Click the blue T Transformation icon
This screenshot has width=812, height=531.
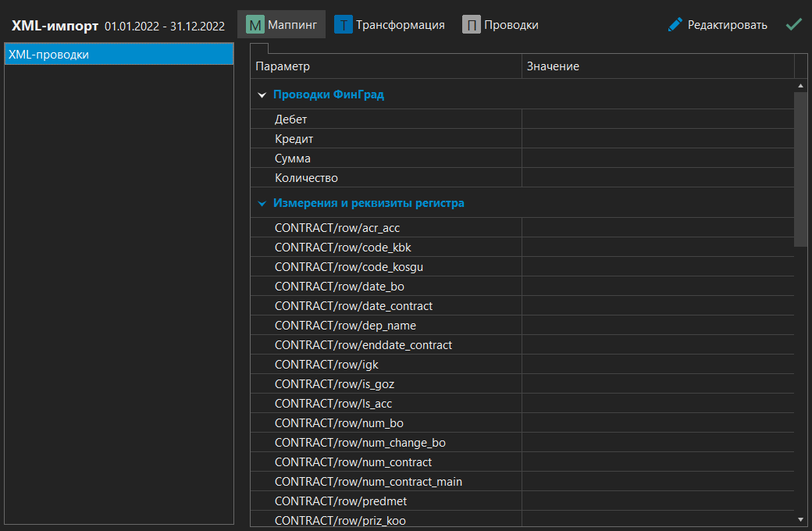click(344, 25)
